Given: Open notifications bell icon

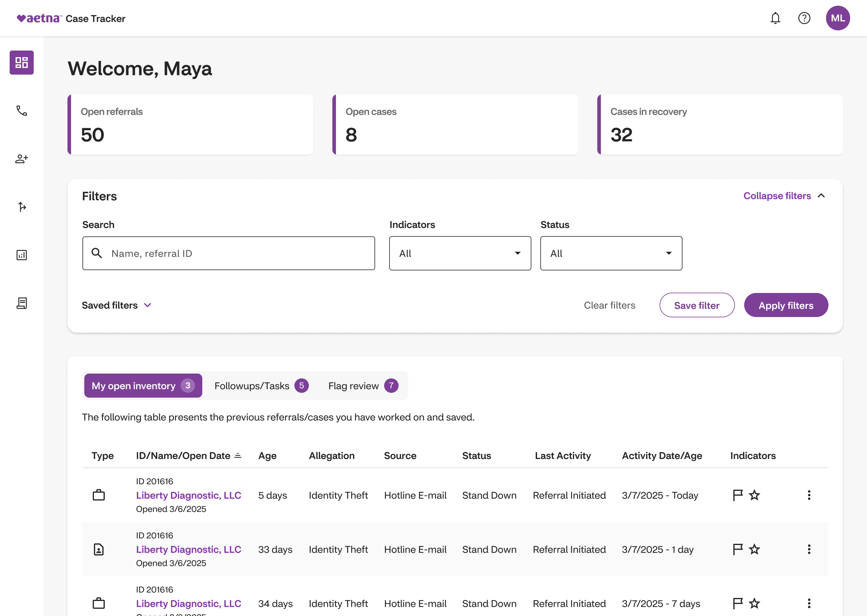Looking at the screenshot, I should tap(775, 18).
